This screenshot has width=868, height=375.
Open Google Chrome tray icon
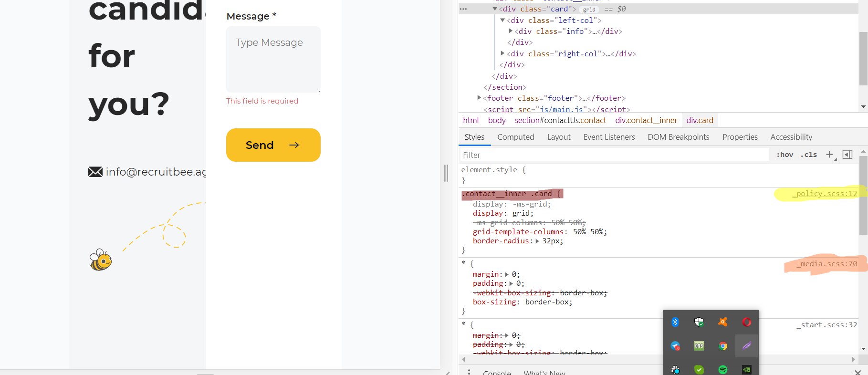722,346
